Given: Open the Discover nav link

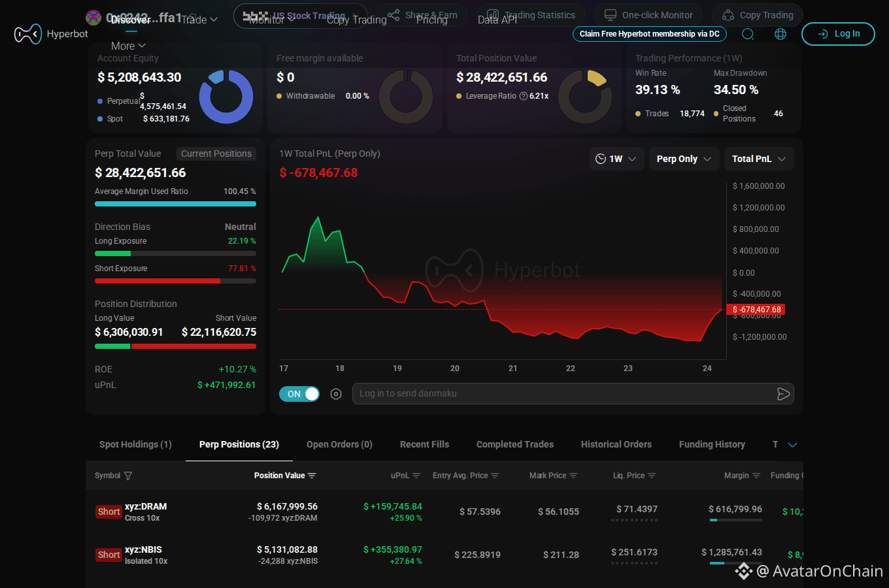Looking at the screenshot, I should tap(131, 20).
